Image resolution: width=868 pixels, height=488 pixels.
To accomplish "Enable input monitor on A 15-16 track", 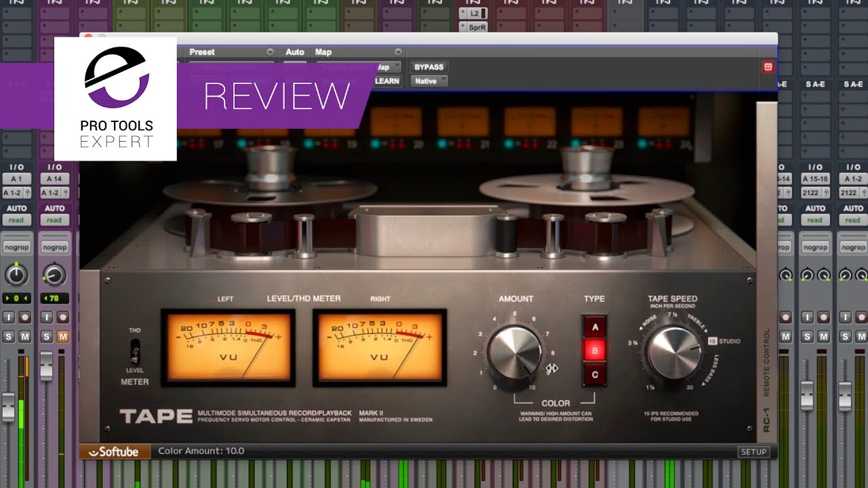I will pos(807,317).
